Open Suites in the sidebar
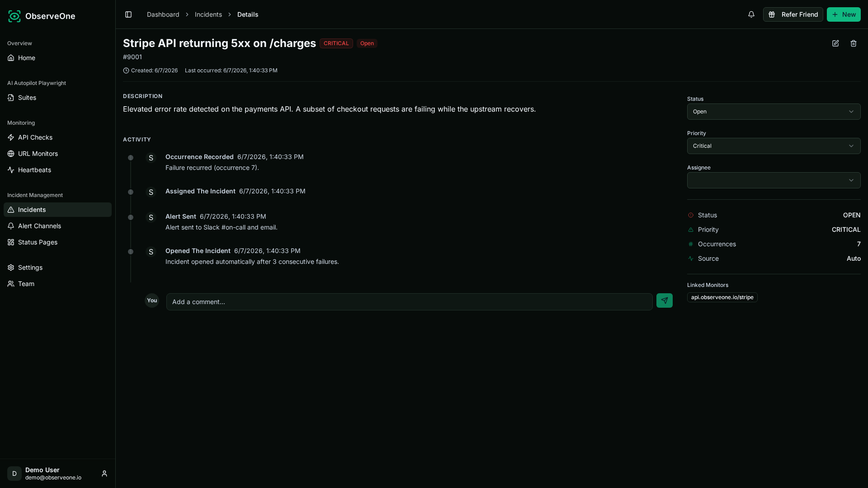 pyautogui.click(x=57, y=98)
